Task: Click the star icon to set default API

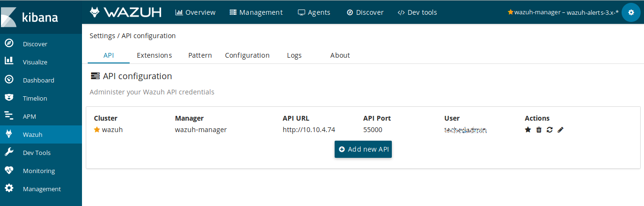Action: click(x=528, y=130)
